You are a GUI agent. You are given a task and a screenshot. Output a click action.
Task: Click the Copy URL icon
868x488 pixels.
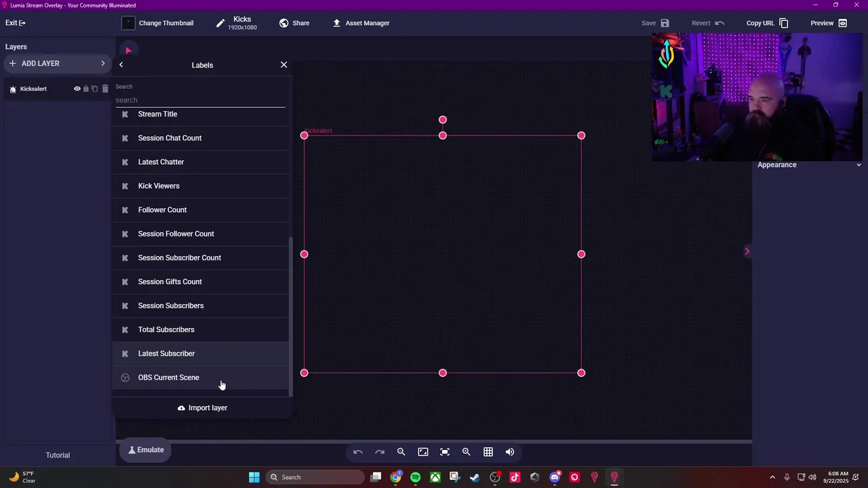[x=783, y=23]
